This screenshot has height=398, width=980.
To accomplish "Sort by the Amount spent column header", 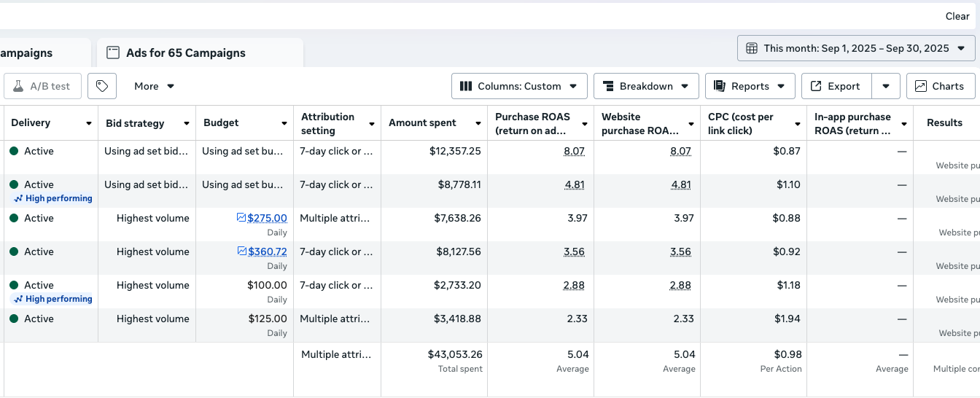I will pyautogui.click(x=422, y=123).
